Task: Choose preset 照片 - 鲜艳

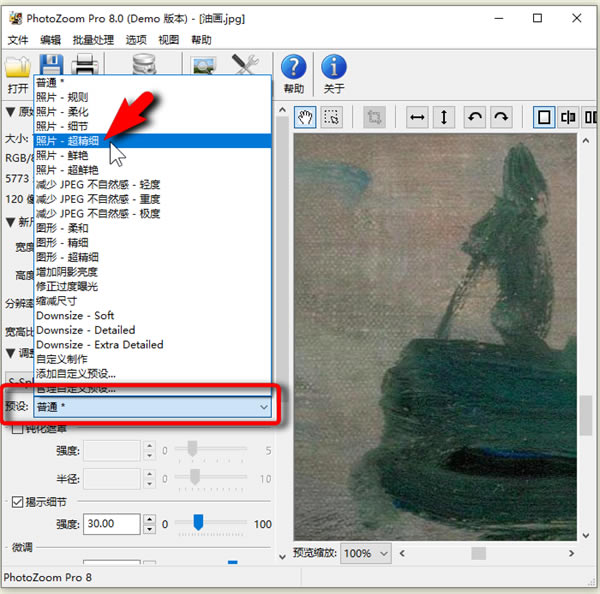Action: point(153,155)
